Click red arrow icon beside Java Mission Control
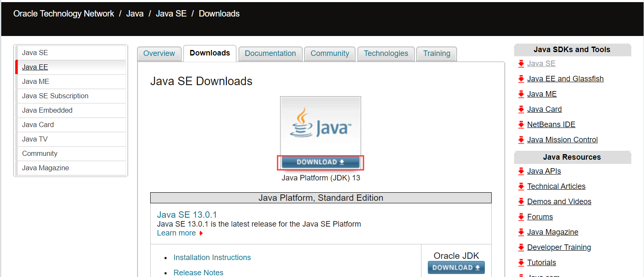This screenshot has height=277, width=644. point(521,140)
